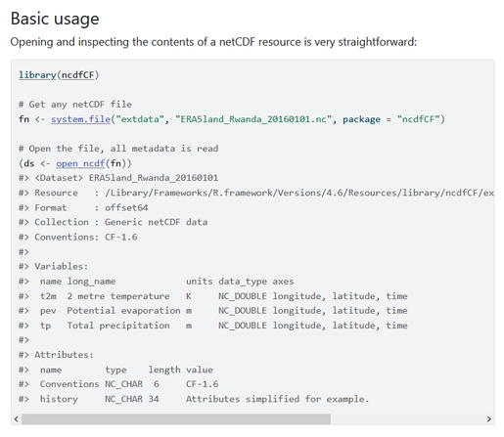Click the "# Get any netCDF file" comment
504x437 pixels.
click(75, 105)
